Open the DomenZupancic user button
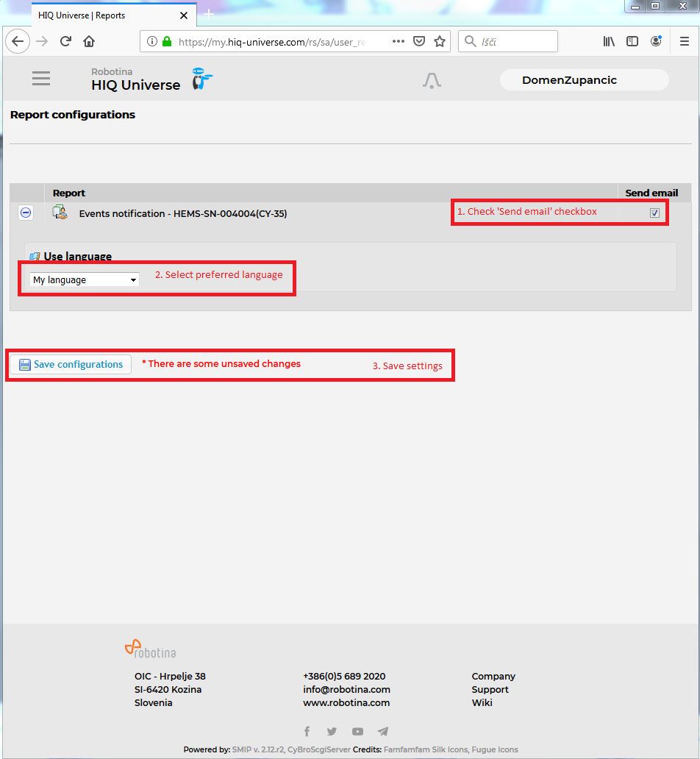This screenshot has width=700, height=759. pyautogui.click(x=584, y=80)
